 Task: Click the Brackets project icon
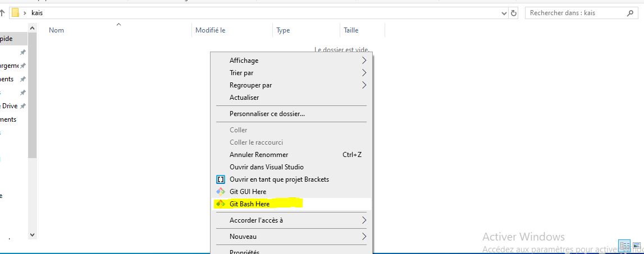[221, 179]
